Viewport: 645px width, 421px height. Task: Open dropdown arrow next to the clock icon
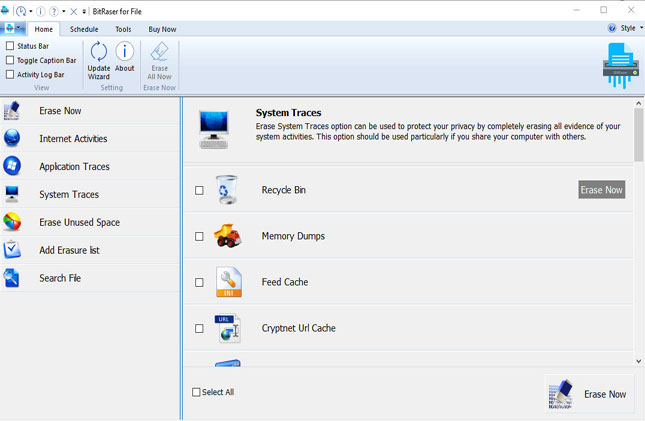[30, 11]
